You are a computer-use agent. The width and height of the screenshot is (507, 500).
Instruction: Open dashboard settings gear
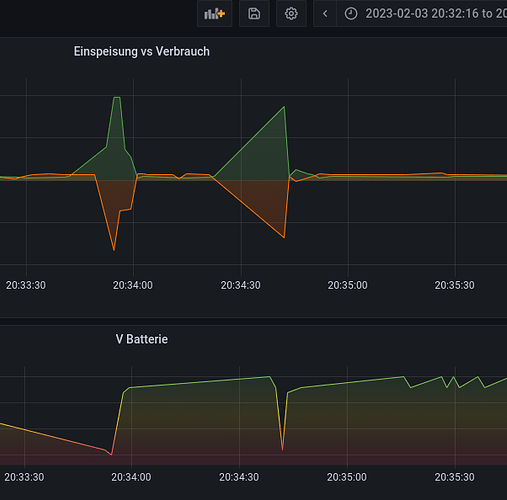pos(291,14)
